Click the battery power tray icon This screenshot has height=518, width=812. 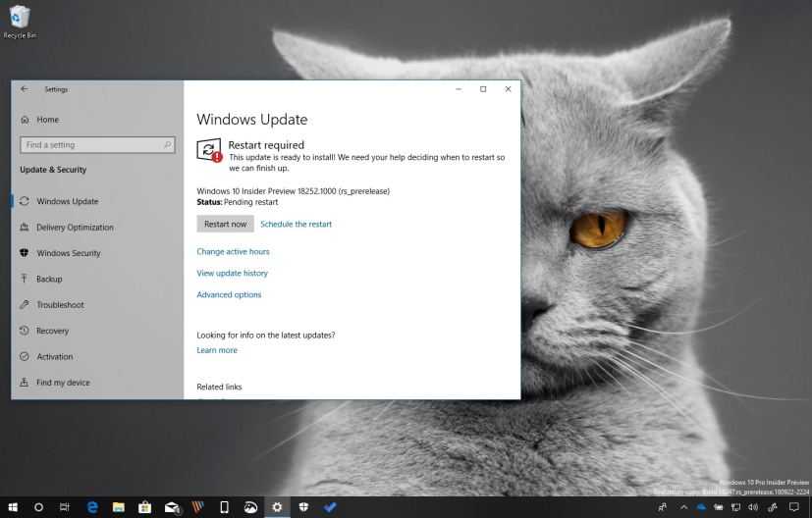719,507
